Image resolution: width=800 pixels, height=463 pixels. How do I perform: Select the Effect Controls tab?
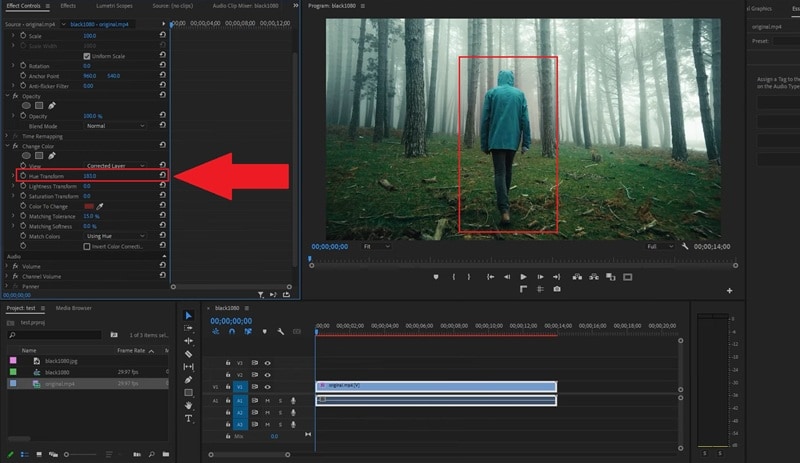23,6
